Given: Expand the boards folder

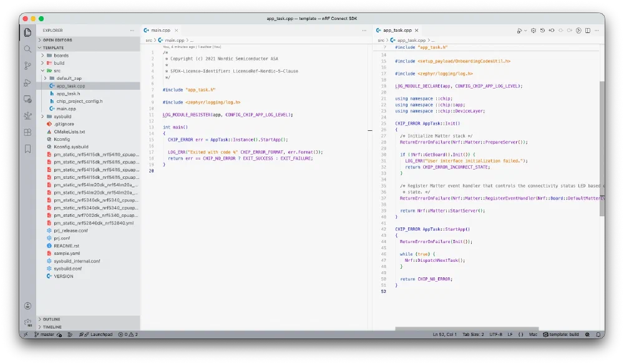Looking at the screenshot, I should tap(61, 55).
